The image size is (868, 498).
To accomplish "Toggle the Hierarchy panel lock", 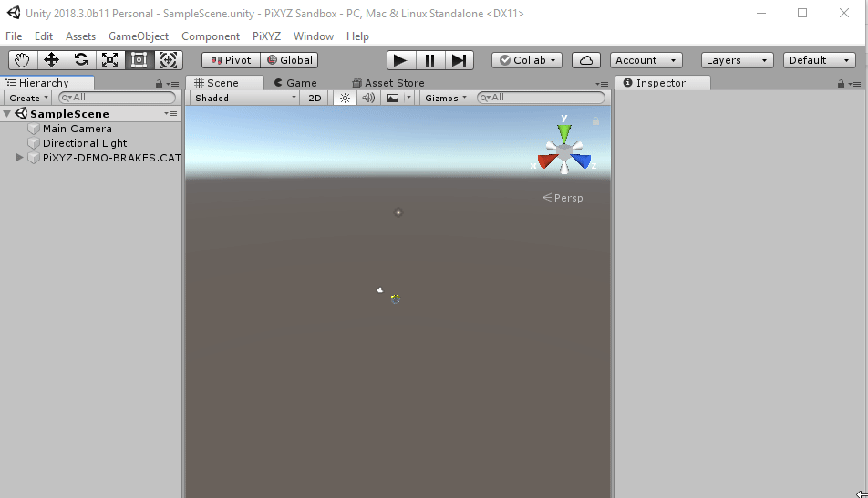I will tap(159, 84).
